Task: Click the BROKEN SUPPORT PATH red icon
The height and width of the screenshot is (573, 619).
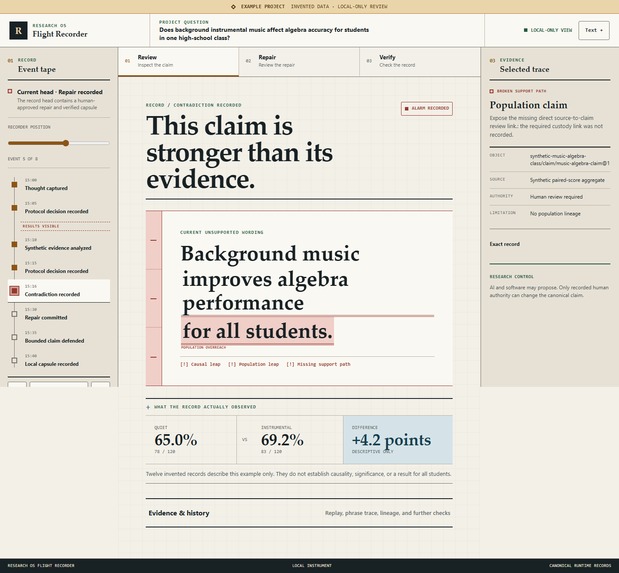Action: (491, 91)
